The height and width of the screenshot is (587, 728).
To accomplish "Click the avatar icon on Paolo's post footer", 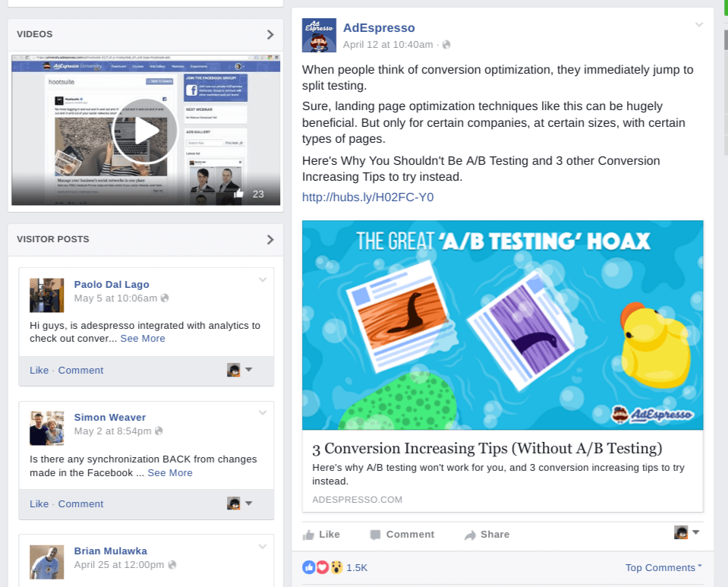I will tap(234, 370).
